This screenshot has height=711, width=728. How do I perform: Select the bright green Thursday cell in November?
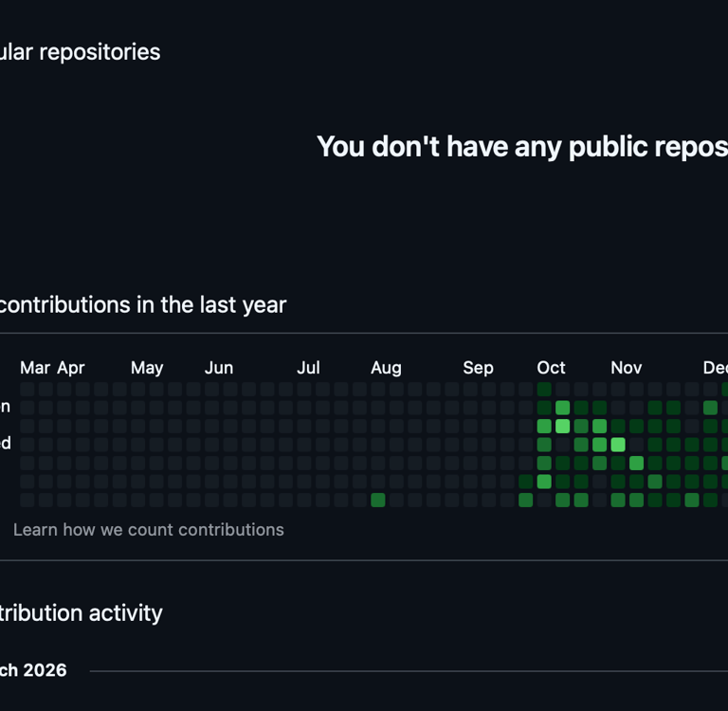click(637, 463)
